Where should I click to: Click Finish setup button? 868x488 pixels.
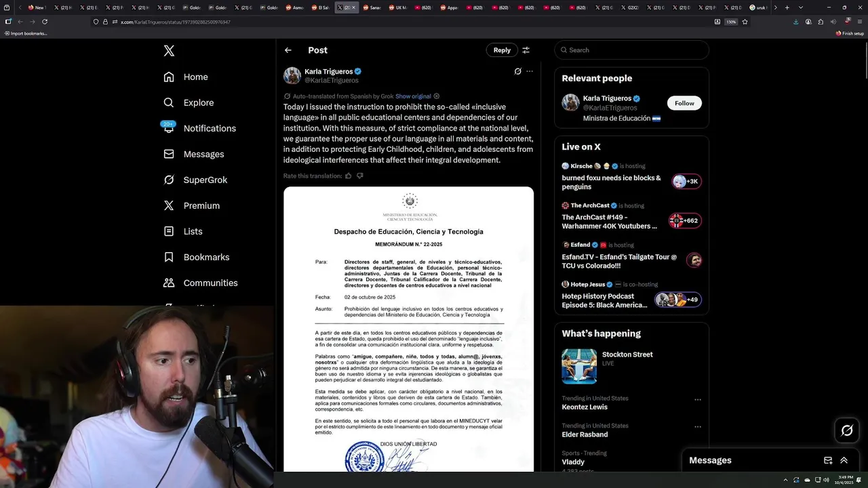850,33
